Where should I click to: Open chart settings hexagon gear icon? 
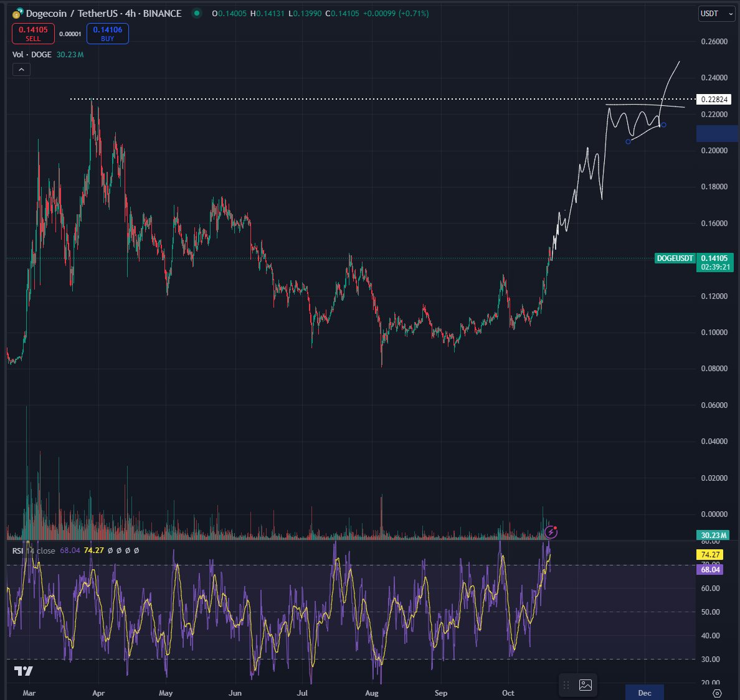(717, 693)
